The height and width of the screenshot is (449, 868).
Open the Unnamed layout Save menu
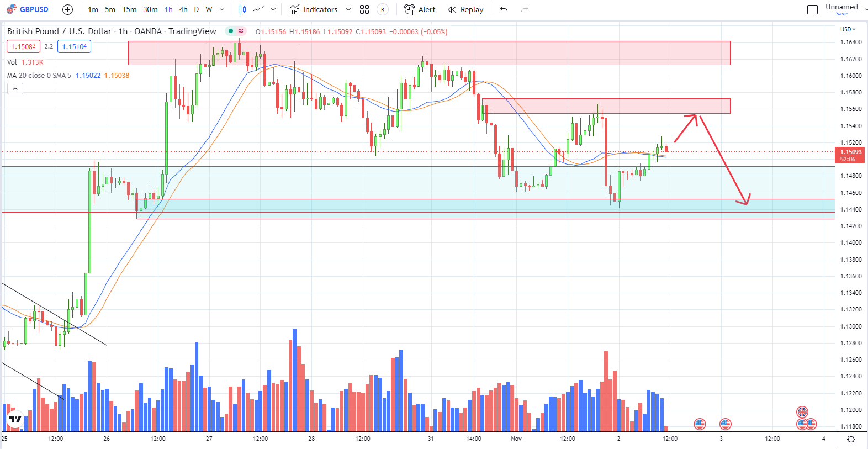pos(841,9)
